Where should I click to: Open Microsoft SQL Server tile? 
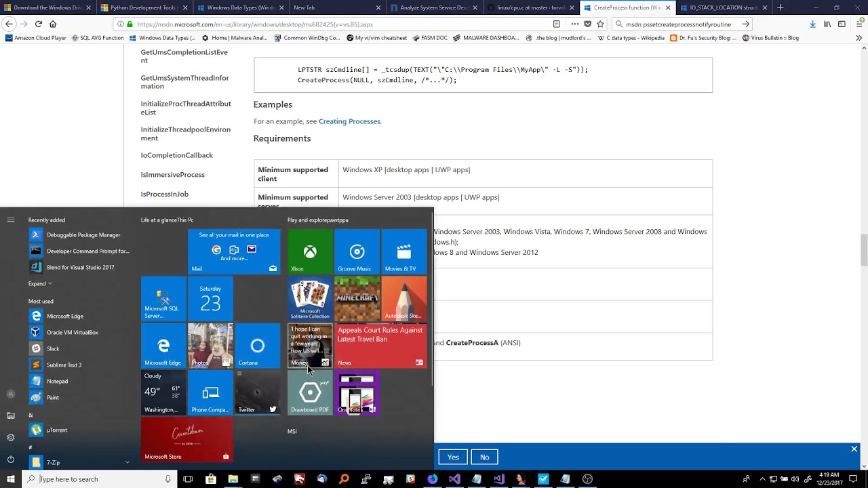(163, 298)
